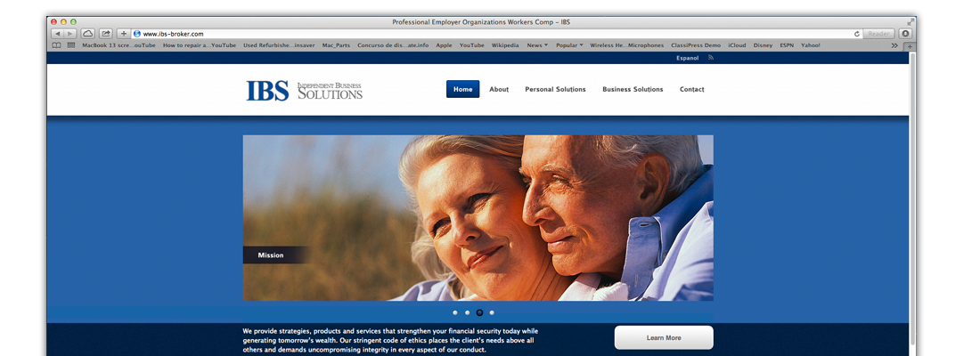Expand the News bookmarks dropdown

click(536, 44)
